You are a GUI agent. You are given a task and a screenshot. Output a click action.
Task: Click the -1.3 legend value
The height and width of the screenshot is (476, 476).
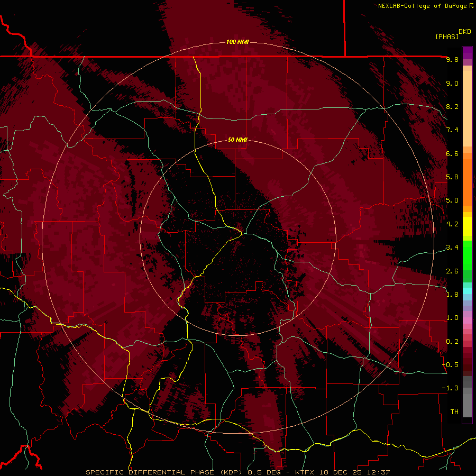(451, 388)
